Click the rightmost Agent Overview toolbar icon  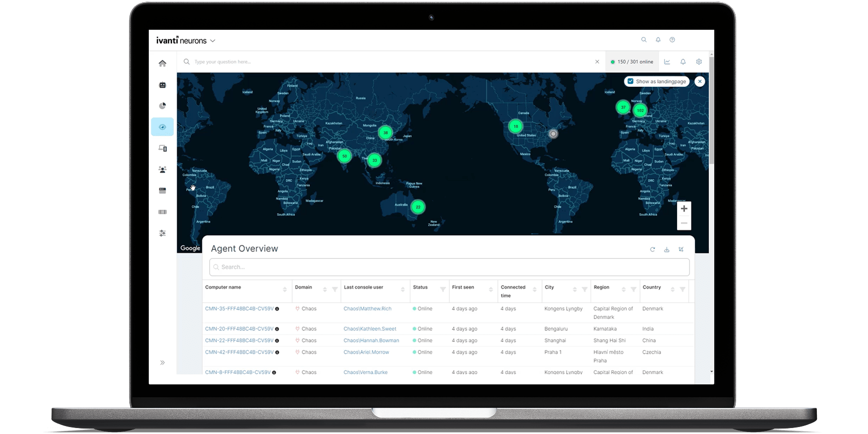pyautogui.click(x=681, y=249)
